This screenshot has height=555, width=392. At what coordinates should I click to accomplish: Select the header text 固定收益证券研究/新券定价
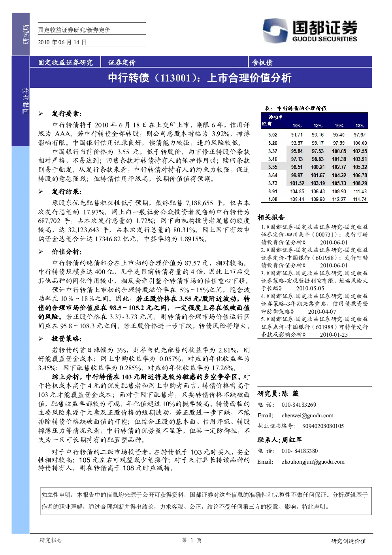point(74,30)
